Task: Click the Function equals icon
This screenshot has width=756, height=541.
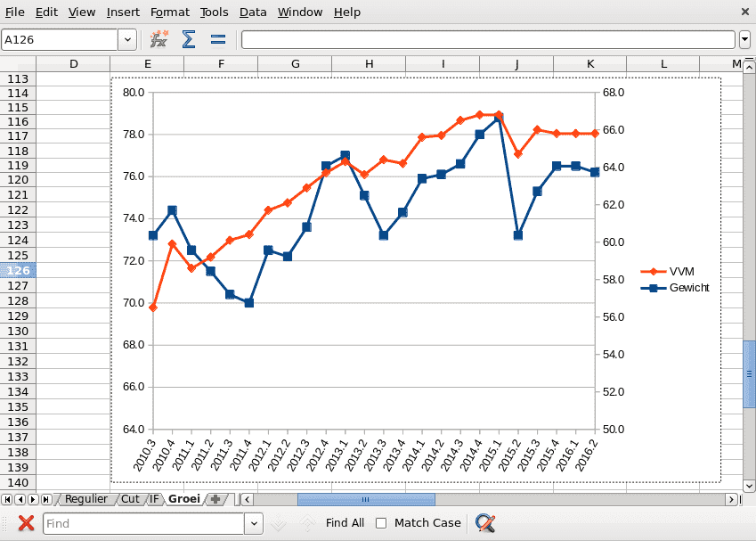Action: (217, 39)
